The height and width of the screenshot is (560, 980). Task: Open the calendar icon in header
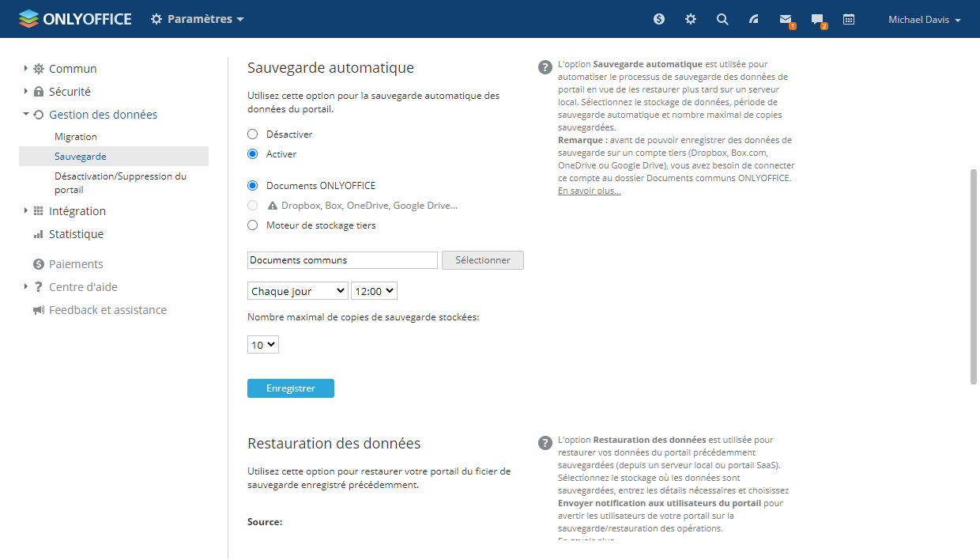pos(849,19)
